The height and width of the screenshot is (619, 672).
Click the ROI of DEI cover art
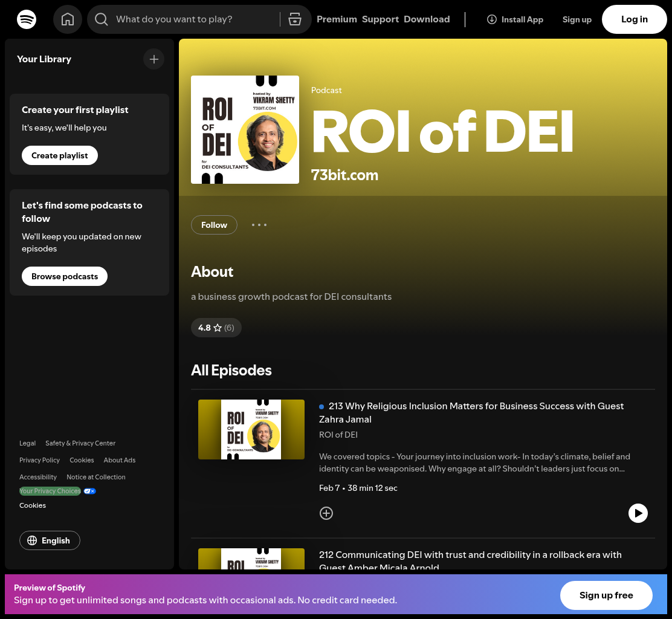pyautogui.click(x=245, y=130)
